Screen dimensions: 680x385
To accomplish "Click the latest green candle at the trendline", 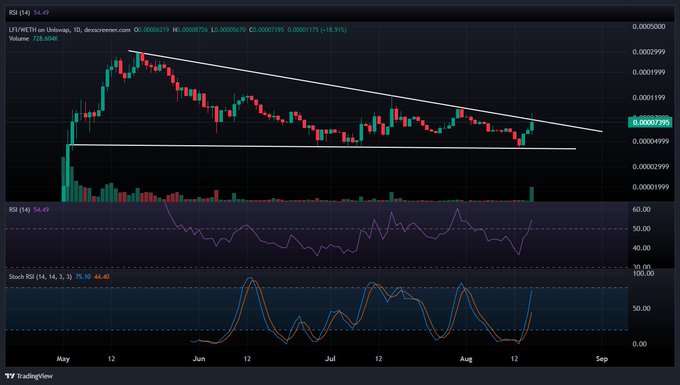I will 532,126.
